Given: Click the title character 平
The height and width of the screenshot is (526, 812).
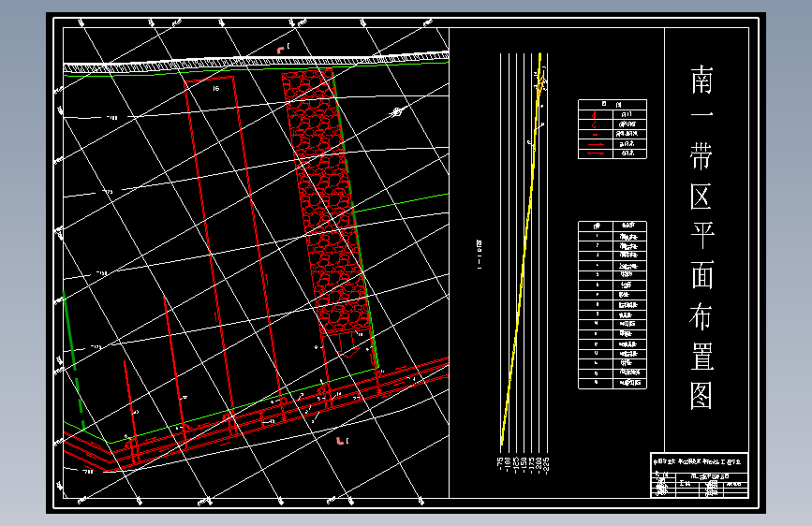Looking at the screenshot, I should tap(701, 236).
